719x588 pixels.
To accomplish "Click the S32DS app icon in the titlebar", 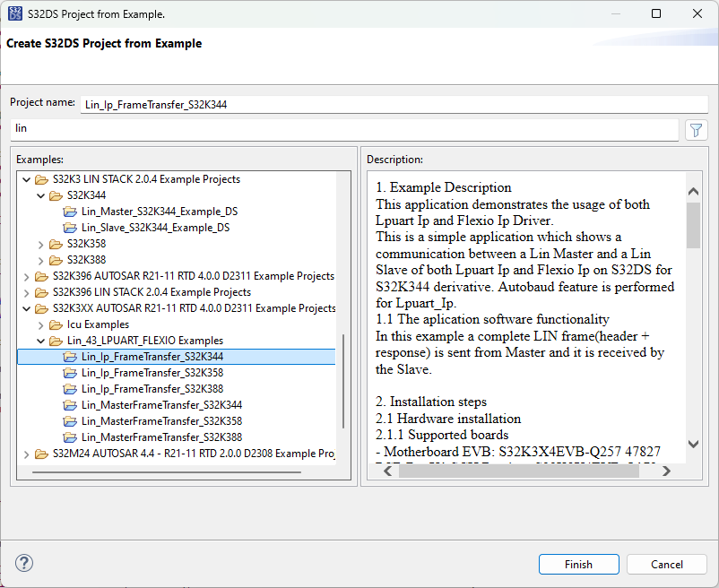I will click(x=13, y=13).
